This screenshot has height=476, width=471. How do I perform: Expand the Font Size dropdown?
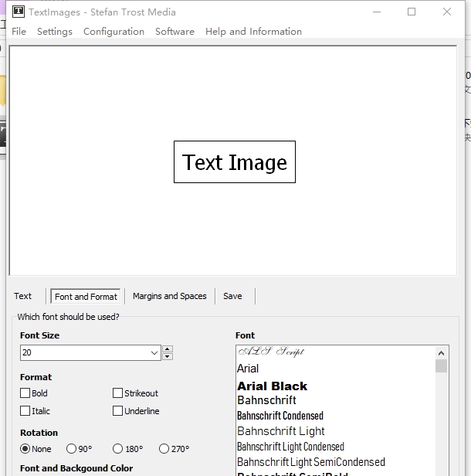pos(155,352)
